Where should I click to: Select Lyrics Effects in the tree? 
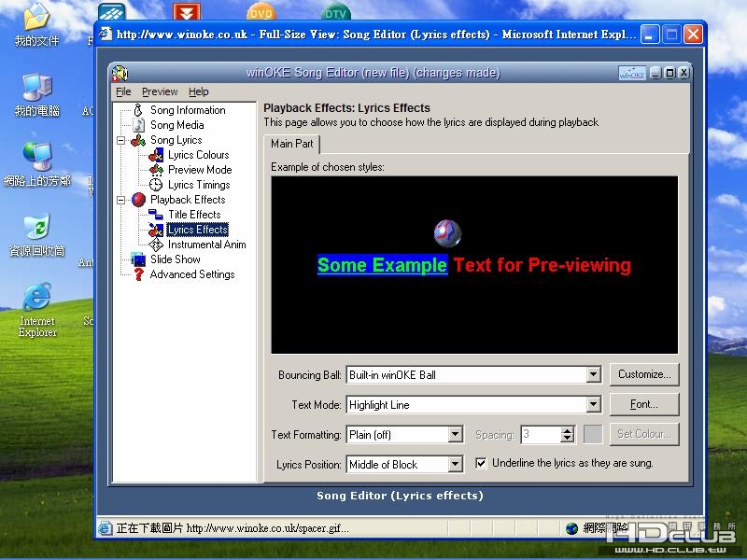197,230
